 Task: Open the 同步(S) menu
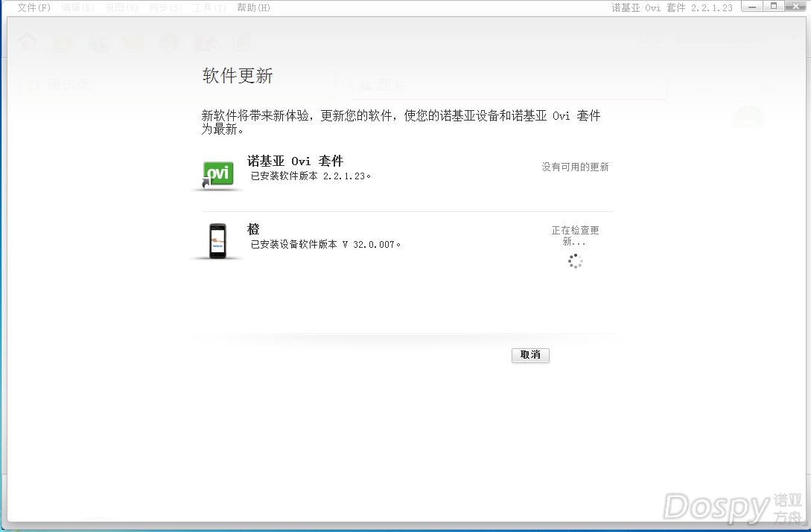coord(166,7)
